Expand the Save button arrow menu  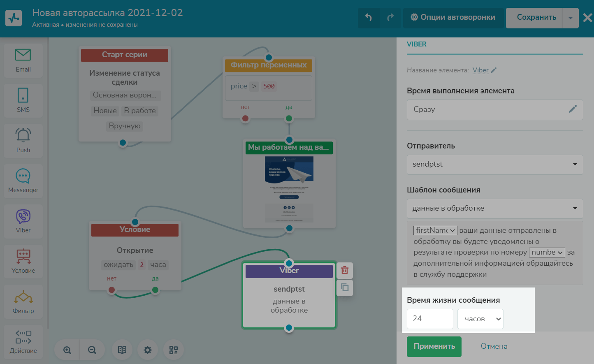point(570,18)
